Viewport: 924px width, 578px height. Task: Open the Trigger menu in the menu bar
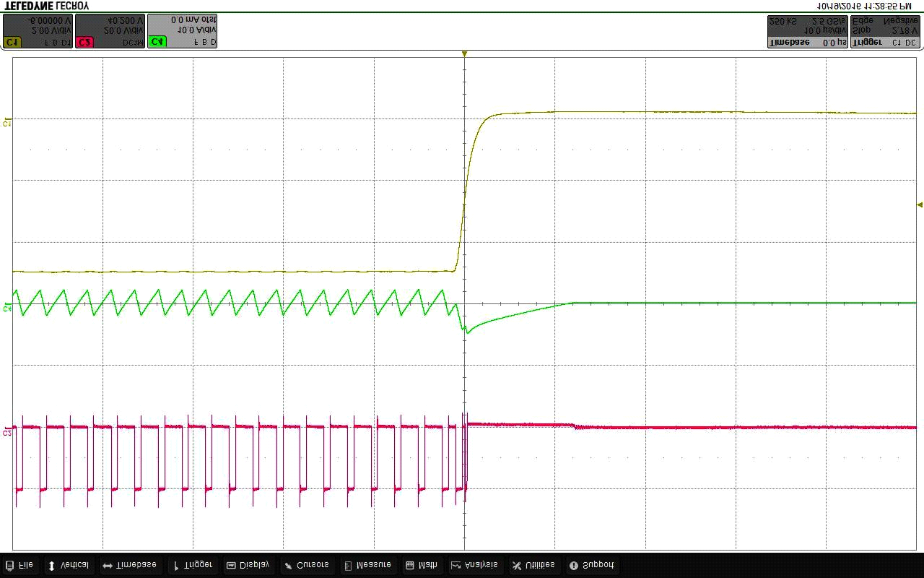tap(193, 565)
